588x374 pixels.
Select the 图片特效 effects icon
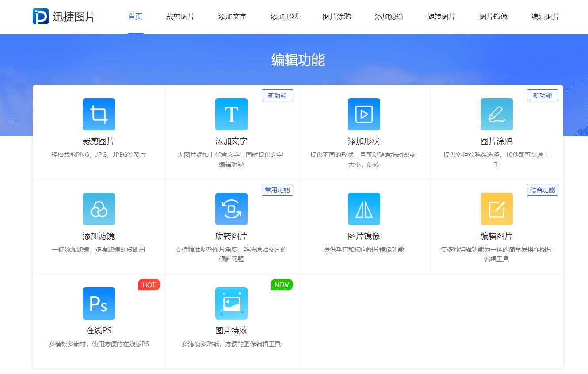click(x=231, y=303)
